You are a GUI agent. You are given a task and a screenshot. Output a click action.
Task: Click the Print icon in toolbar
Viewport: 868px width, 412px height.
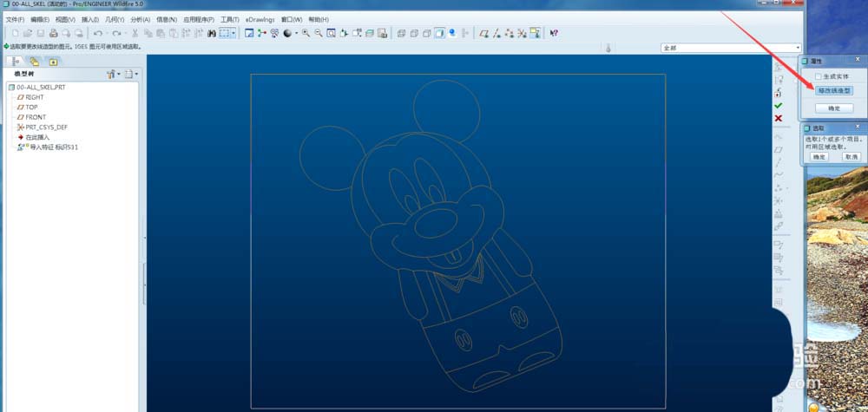54,33
